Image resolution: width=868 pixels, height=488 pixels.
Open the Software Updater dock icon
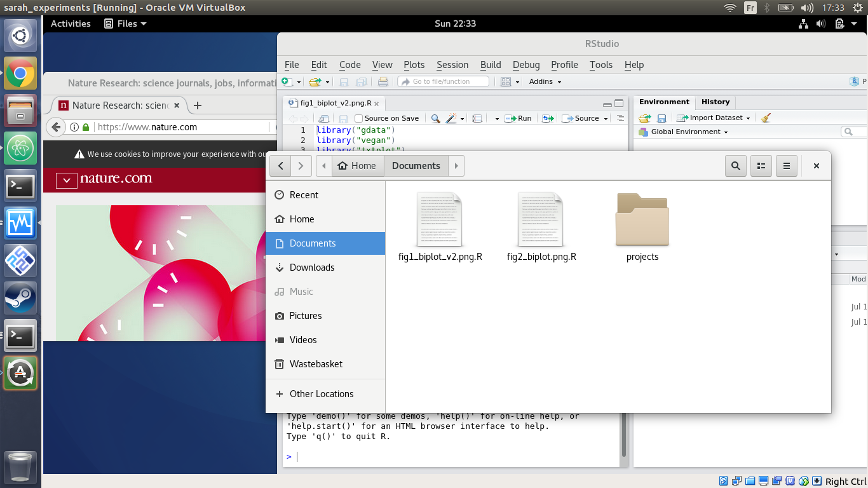coord(20,373)
